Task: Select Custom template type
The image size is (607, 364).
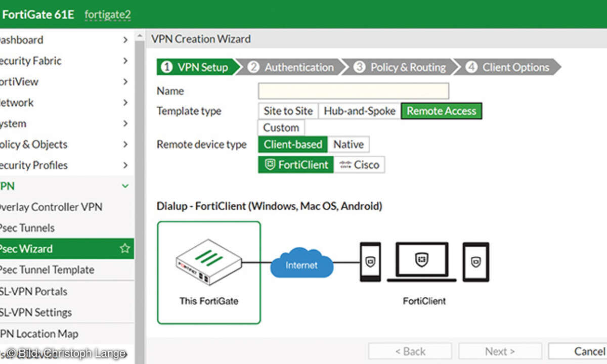Action: [281, 128]
